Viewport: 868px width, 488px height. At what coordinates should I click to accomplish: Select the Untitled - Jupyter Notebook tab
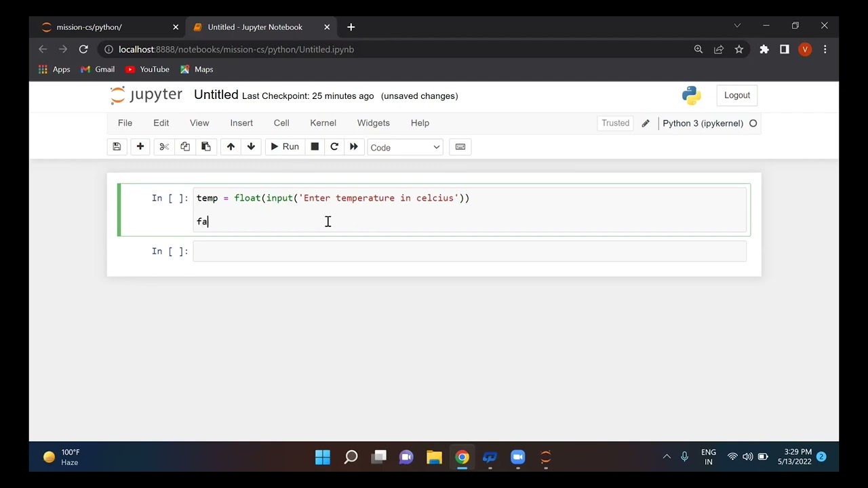pos(254,27)
